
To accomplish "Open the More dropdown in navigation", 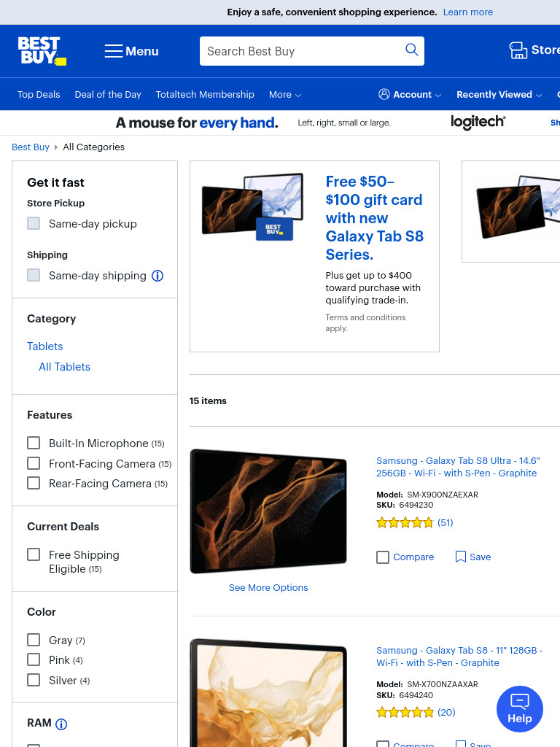I will (285, 95).
